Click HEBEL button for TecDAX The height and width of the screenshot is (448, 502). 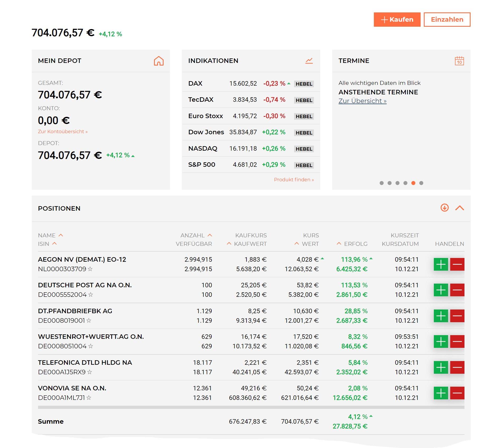[x=304, y=100]
